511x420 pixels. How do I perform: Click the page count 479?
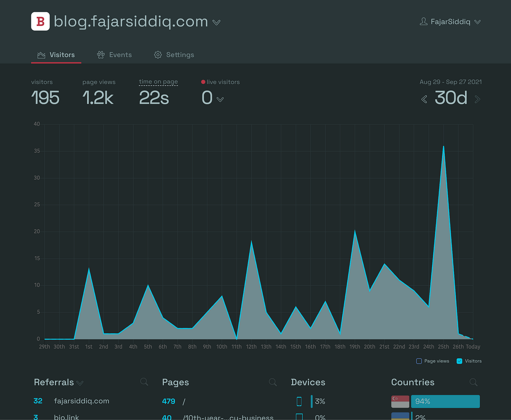point(169,401)
